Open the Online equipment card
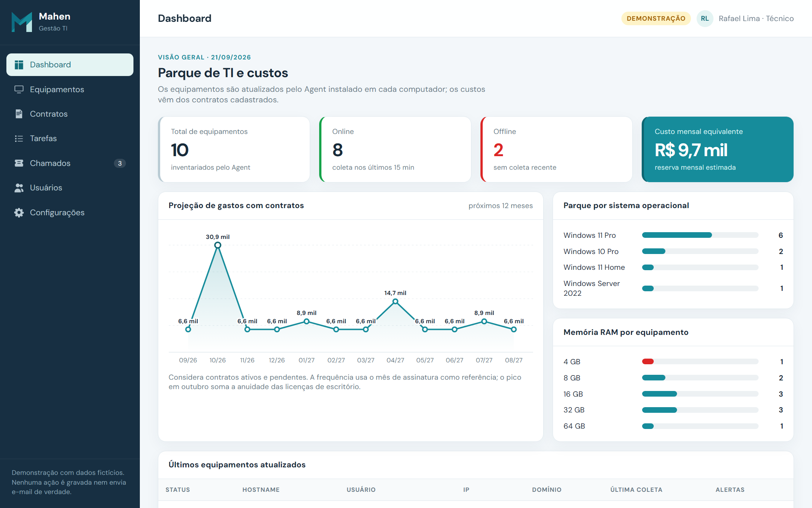The width and height of the screenshot is (812, 508). [x=395, y=149]
